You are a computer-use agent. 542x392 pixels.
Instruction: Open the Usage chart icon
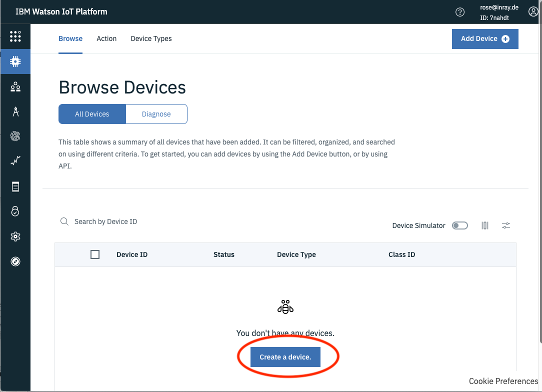point(15,160)
